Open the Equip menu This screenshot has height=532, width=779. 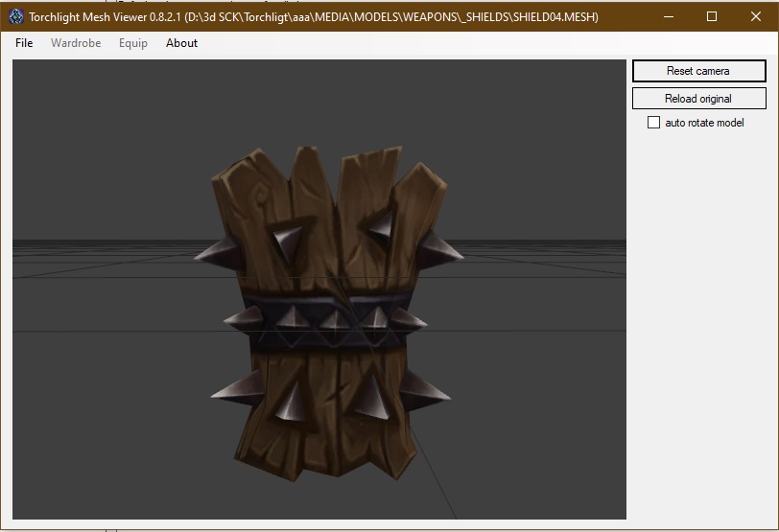(x=133, y=43)
